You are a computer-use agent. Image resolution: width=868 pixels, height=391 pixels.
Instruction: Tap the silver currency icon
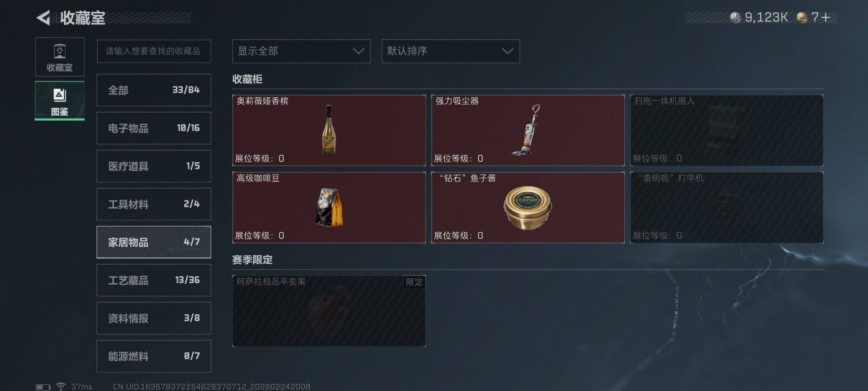coord(735,18)
